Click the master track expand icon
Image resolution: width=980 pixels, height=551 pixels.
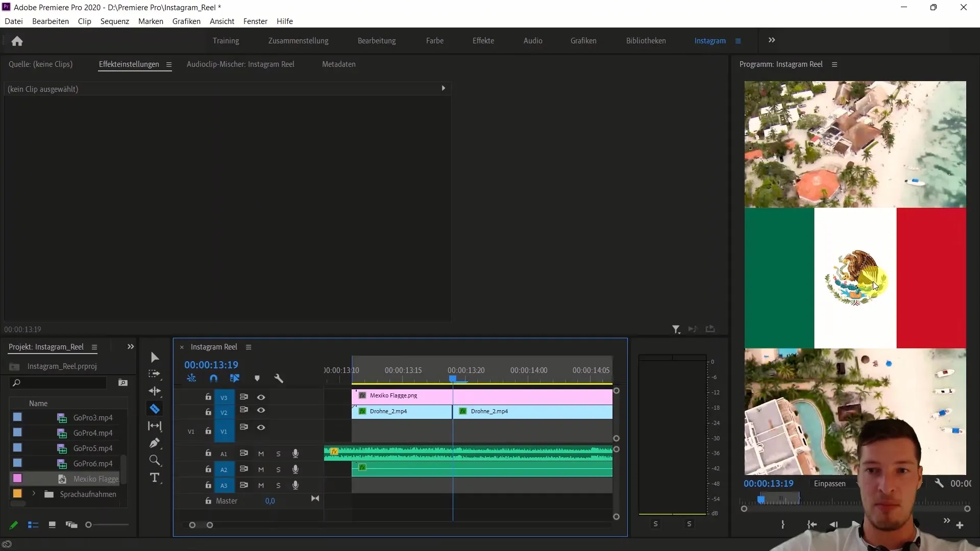point(315,498)
